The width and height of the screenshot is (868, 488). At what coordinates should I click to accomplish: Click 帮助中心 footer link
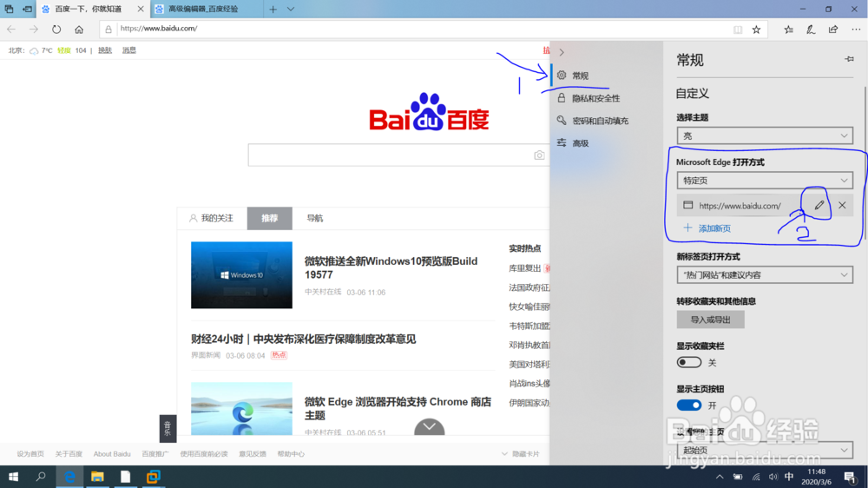(x=291, y=453)
